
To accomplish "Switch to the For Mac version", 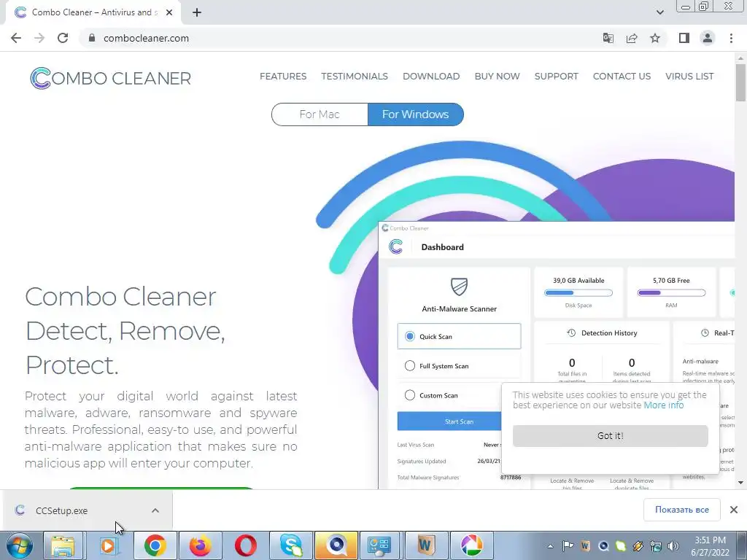I will click(320, 114).
